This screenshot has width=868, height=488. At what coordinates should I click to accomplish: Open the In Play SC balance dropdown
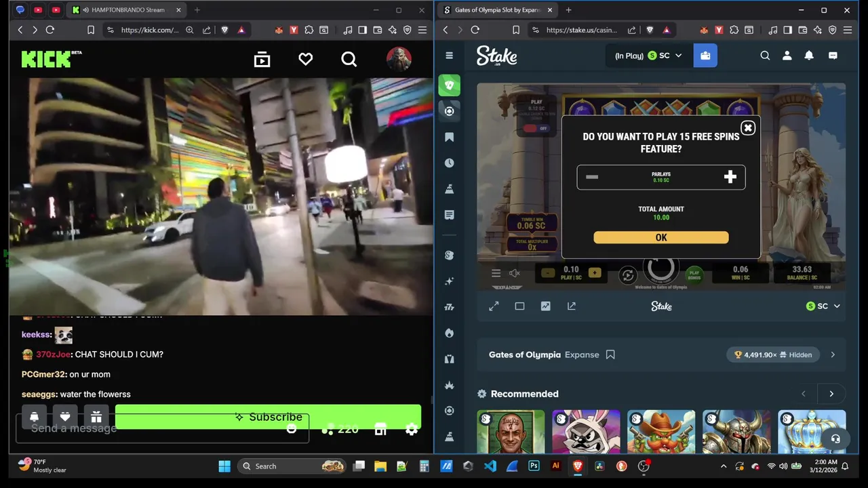point(648,56)
